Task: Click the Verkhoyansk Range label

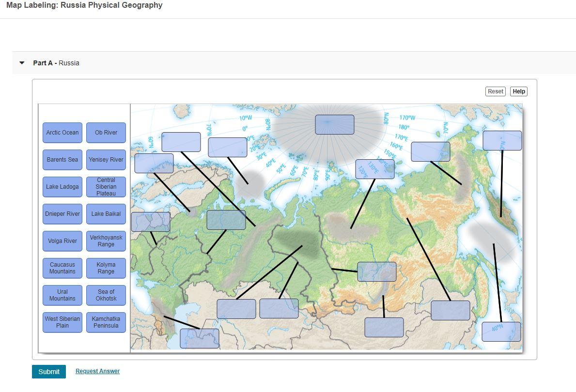Action: (x=106, y=241)
